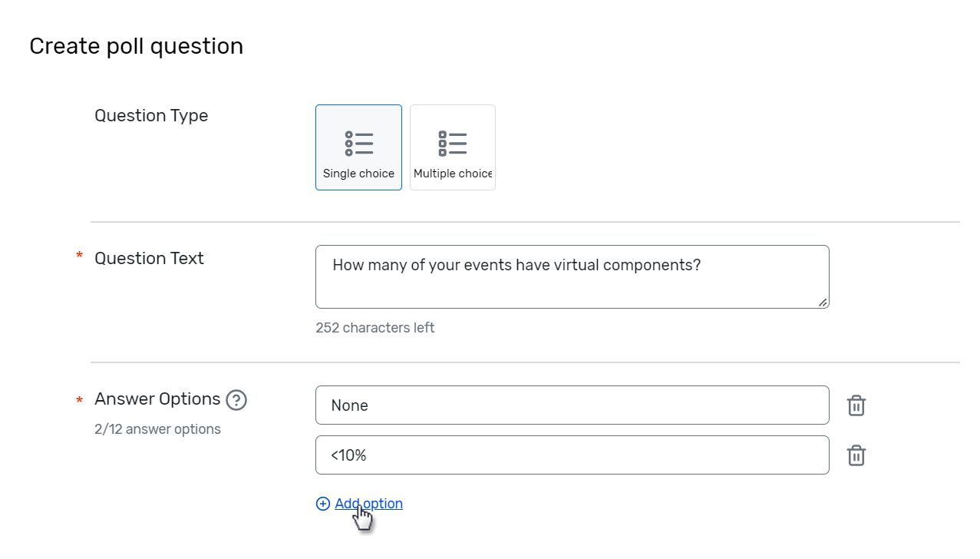Click the trash icon on the second option row

(856, 455)
